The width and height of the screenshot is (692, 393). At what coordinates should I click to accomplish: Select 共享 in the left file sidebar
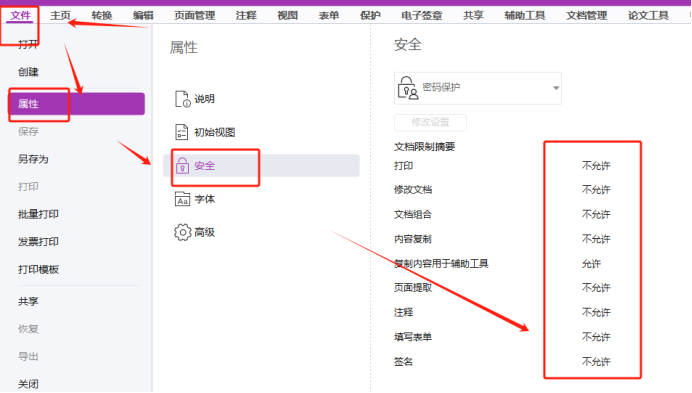28,302
